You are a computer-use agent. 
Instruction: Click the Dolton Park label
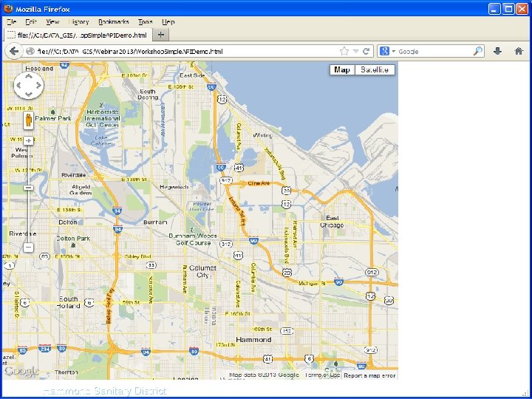(x=73, y=239)
